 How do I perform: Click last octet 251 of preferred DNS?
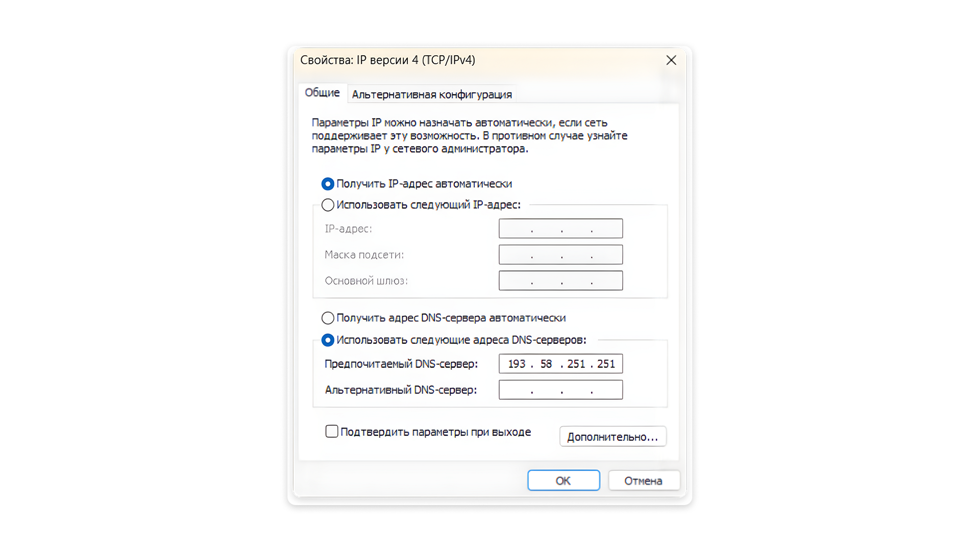click(x=606, y=364)
